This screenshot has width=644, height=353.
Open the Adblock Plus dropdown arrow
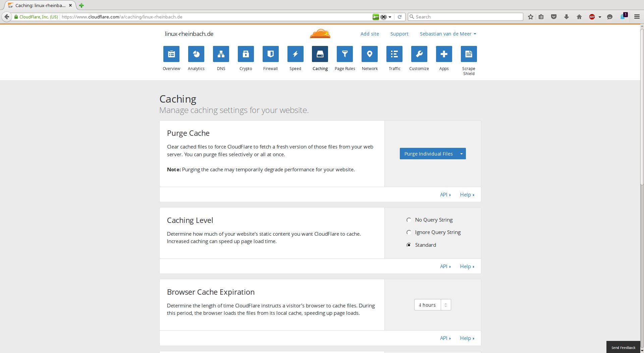pos(600,17)
